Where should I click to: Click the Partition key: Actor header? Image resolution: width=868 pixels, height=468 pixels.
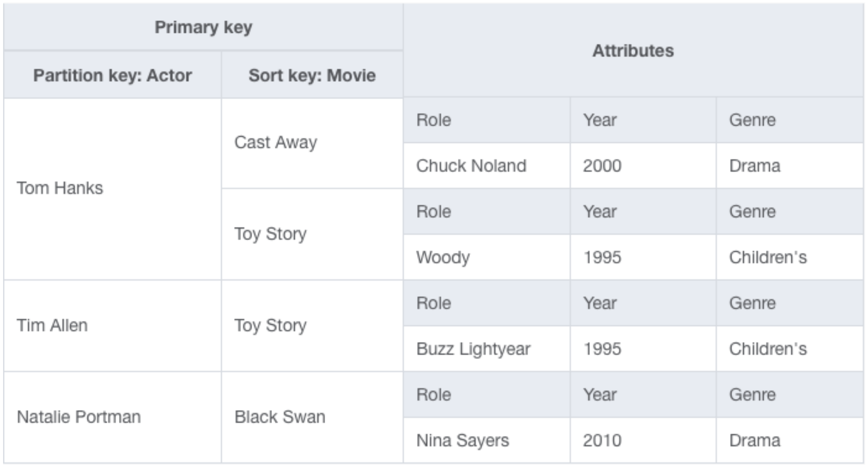click(x=112, y=75)
